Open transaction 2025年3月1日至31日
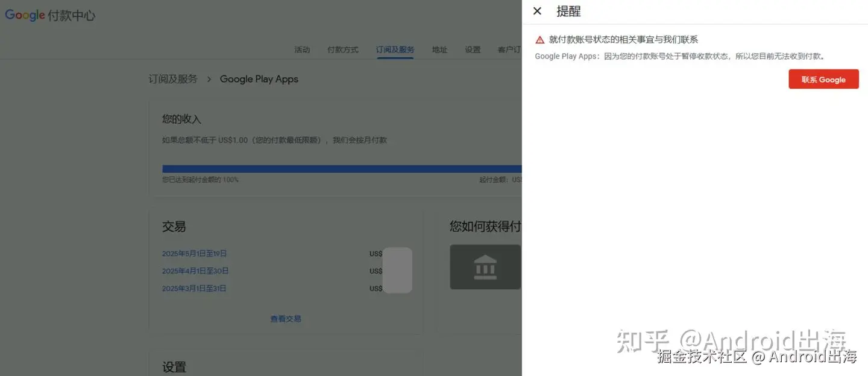Viewport: 868px width, 376px height. (194, 288)
